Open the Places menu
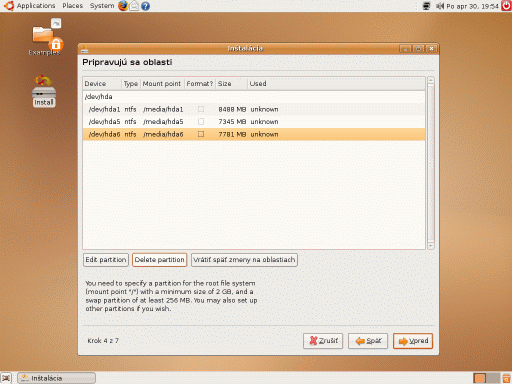Screen dimensions: 512x384 click(72, 6)
